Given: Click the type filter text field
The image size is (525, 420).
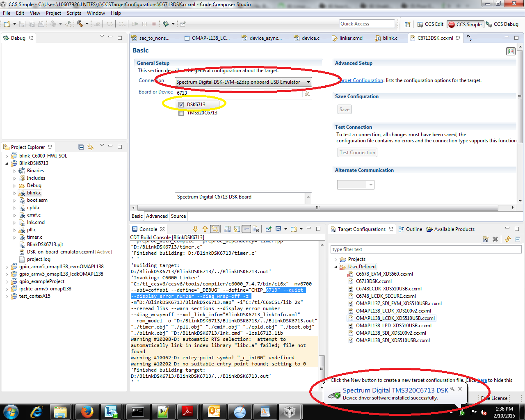Looking at the screenshot, I should click(426, 249).
